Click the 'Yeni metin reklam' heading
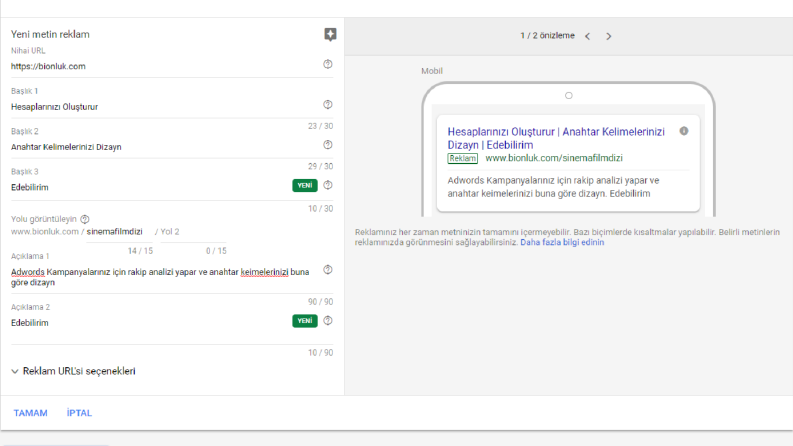Screen dimensions: 793x446 pyautogui.click(x=50, y=34)
